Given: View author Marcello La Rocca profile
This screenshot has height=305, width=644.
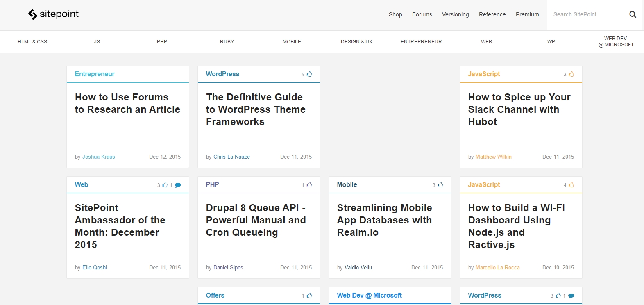Looking at the screenshot, I should [x=498, y=268].
